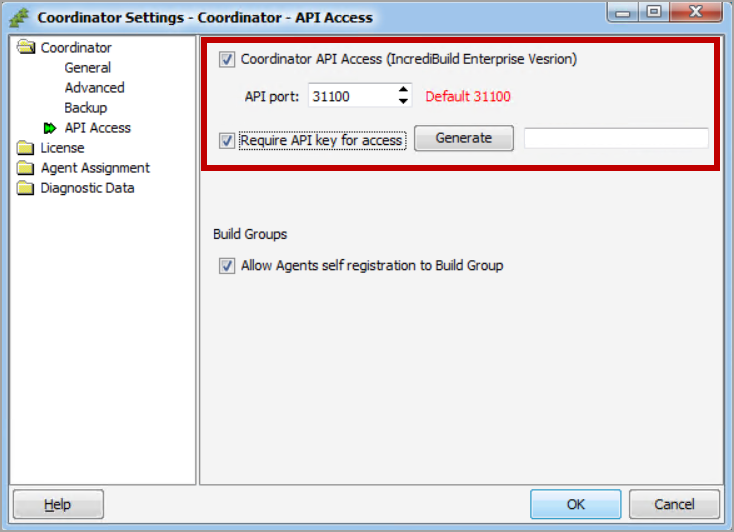Click the Cancel button
The height and width of the screenshot is (532, 734).
[x=674, y=504]
